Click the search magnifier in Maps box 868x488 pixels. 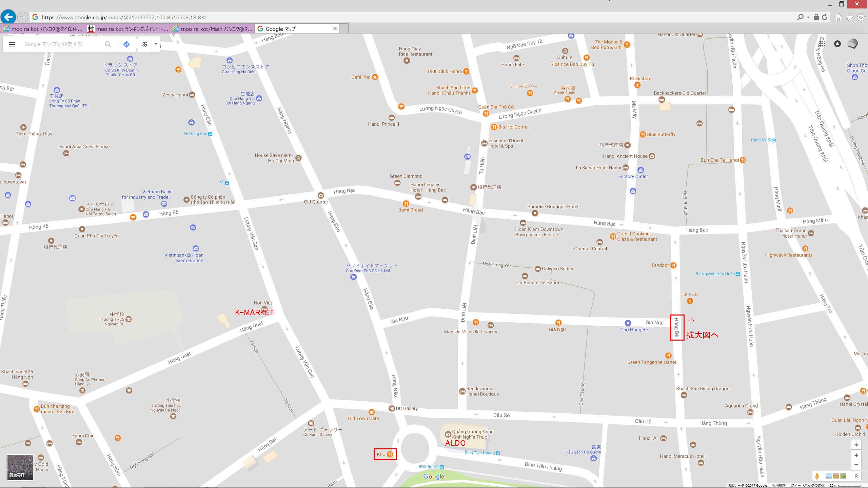[108, 44]
